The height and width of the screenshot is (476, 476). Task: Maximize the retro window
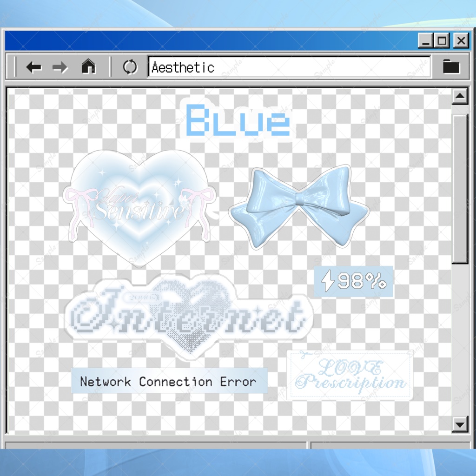click(442, 40)
